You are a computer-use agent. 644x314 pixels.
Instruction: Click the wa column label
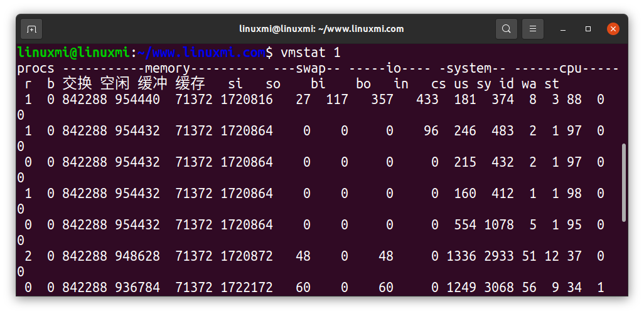(529, 84)
